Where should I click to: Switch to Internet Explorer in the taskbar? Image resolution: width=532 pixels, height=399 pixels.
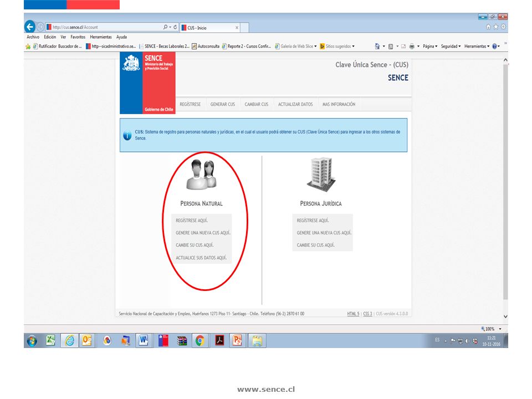(x=70, y=340)
